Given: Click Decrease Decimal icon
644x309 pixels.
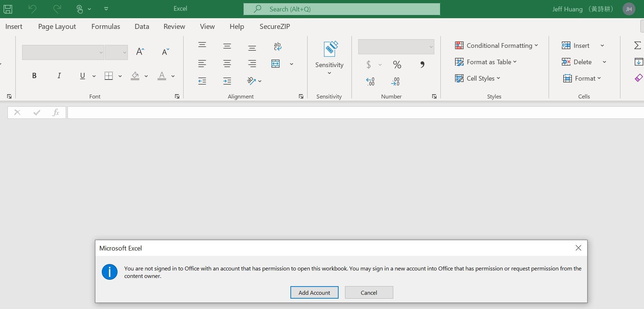Looking at the screenshot, I should point(395,82).
